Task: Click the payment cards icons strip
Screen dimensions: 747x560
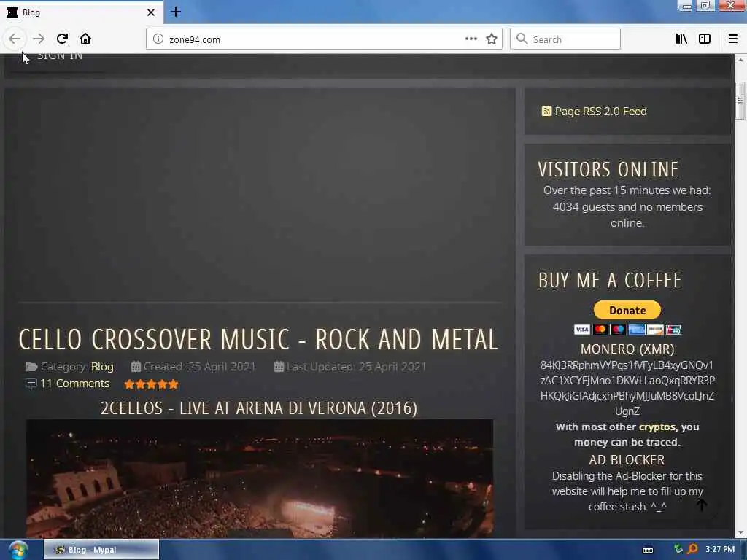Action: tap(627, 330)
